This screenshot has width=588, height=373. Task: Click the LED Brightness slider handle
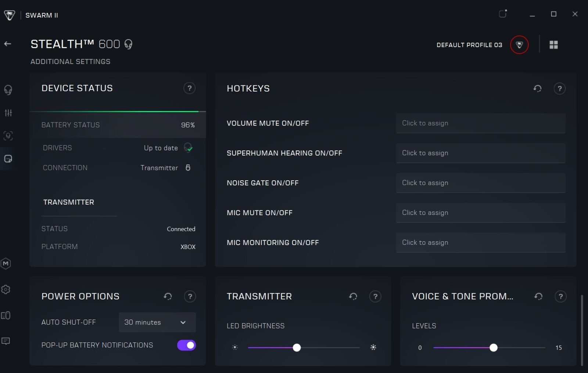pos(297,348)
